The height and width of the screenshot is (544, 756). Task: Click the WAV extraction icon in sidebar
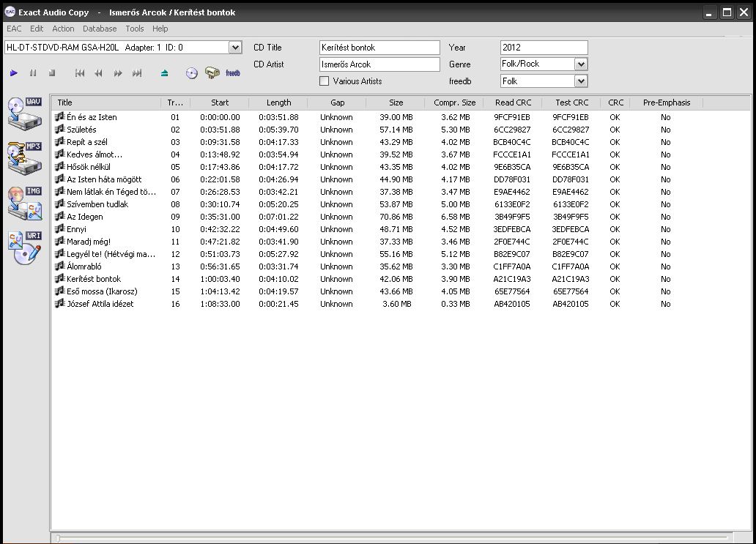25,113
